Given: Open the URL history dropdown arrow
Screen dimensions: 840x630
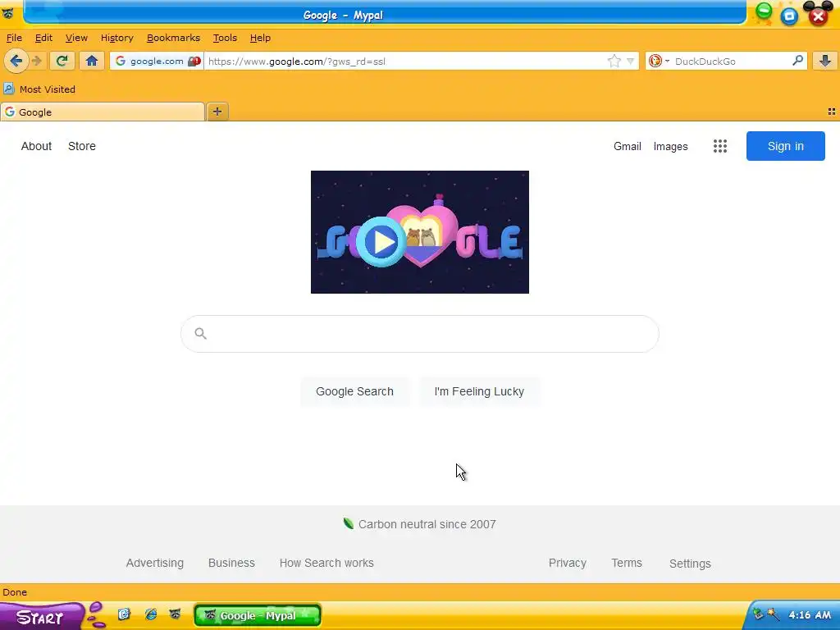Looking at the screenshot, I should click(x=631, y=61).
